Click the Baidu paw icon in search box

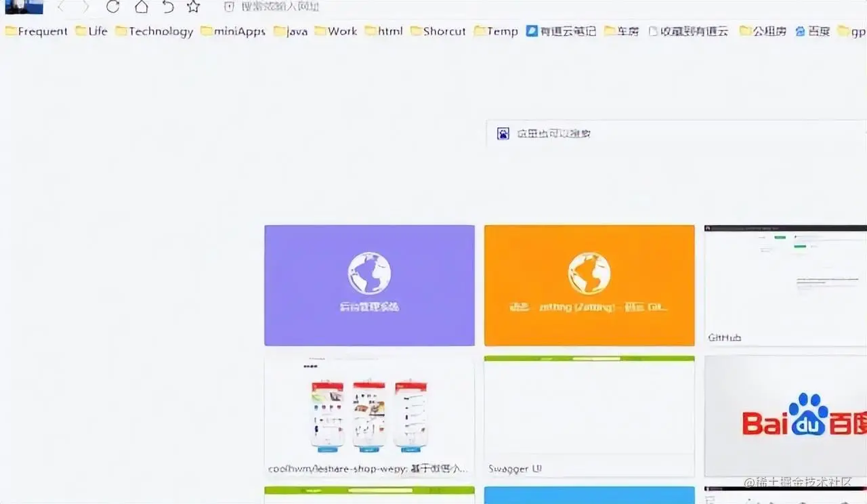503,133
